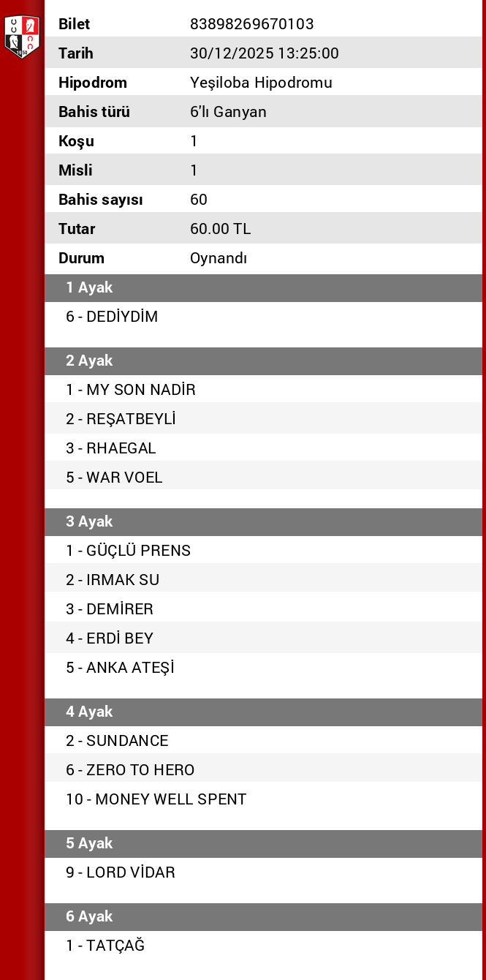This screenshot has width=486, height=980.
Task: Click the Yeşiloba Hipodromu value
Action: click(x=261, y=83)
